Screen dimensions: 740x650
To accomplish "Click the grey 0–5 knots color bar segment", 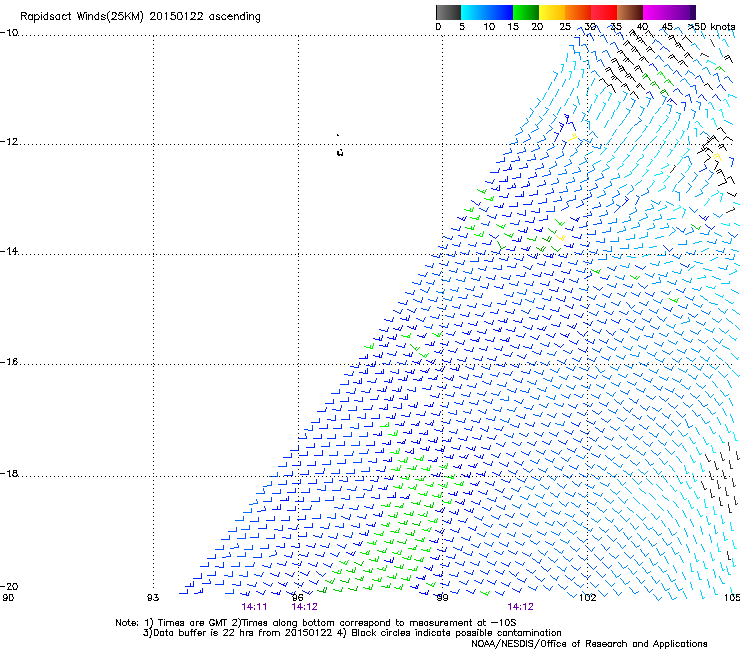I will [x=448, y=12].
